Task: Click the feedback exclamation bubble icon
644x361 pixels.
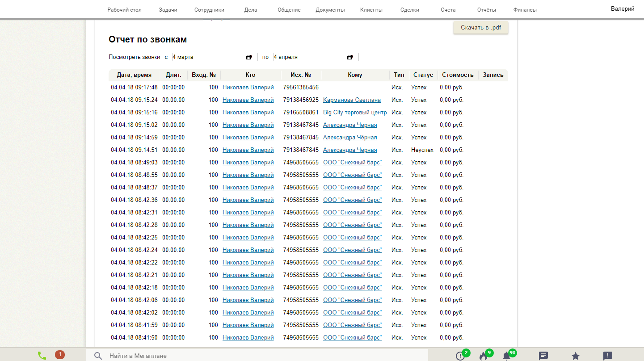Action: pos(608,356)
